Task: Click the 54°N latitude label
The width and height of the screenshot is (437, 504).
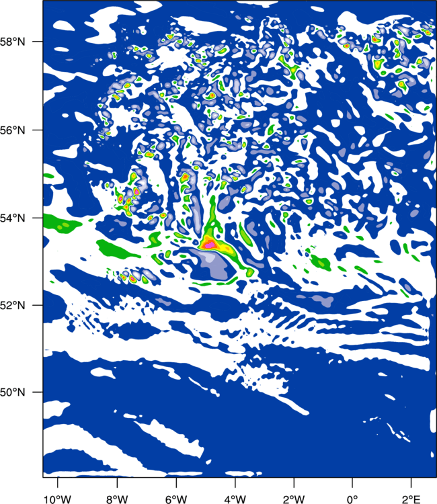Action: tap(13, 218)
